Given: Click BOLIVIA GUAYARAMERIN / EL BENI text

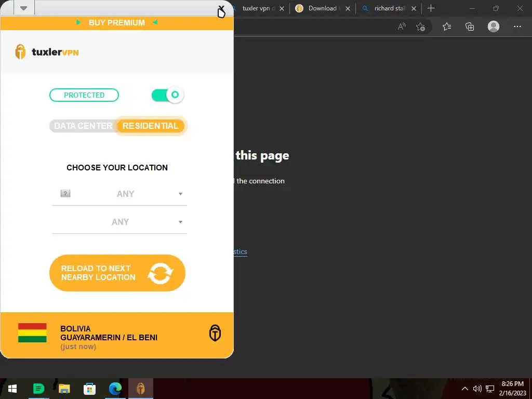Looking at the screenshot, I should [109, 333].
